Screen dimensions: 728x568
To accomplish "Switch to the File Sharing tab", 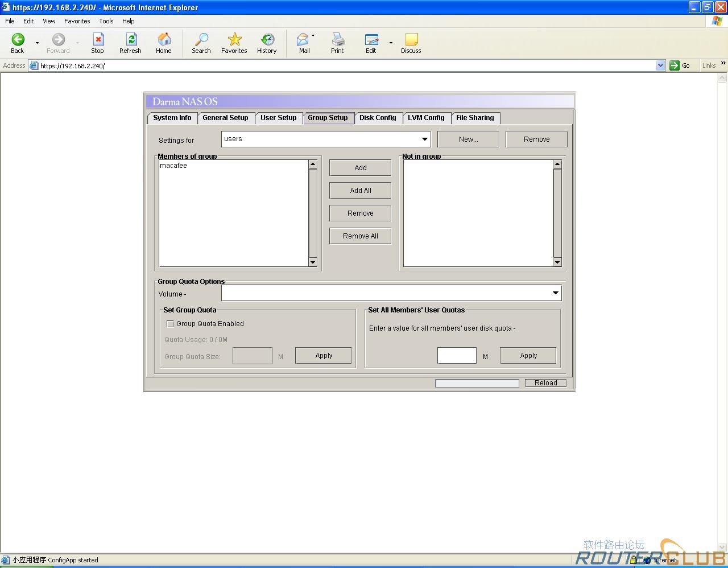I will pyautogui.click(x=475, y=118).
